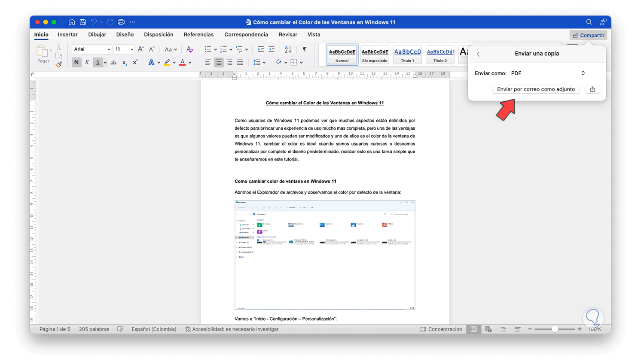Go back from 'Enviar una copia' panel

[478, 54]
